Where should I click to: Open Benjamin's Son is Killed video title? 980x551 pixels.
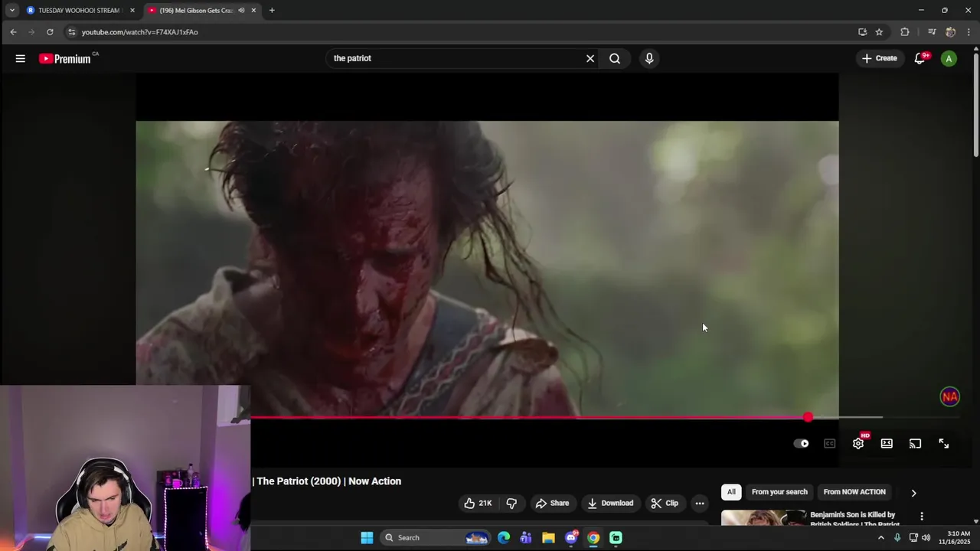(854, 519)
